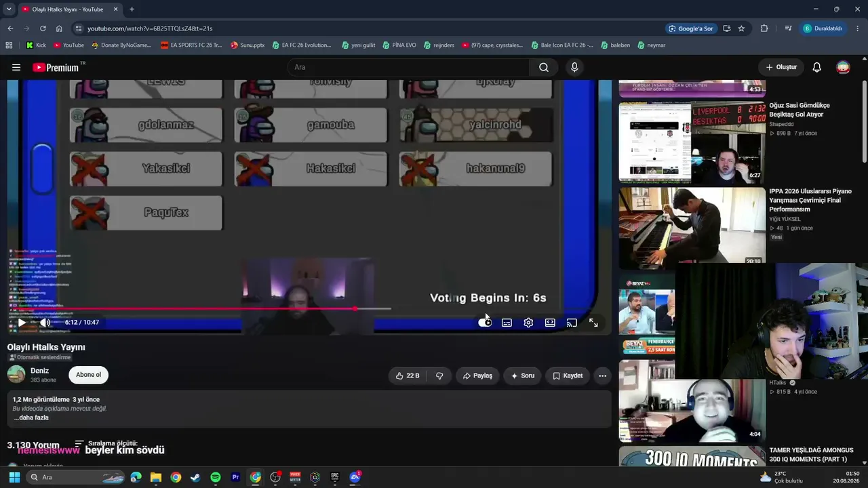Bookmark this page with the star icon
The image size is (868, 488).
coord(741,28)
